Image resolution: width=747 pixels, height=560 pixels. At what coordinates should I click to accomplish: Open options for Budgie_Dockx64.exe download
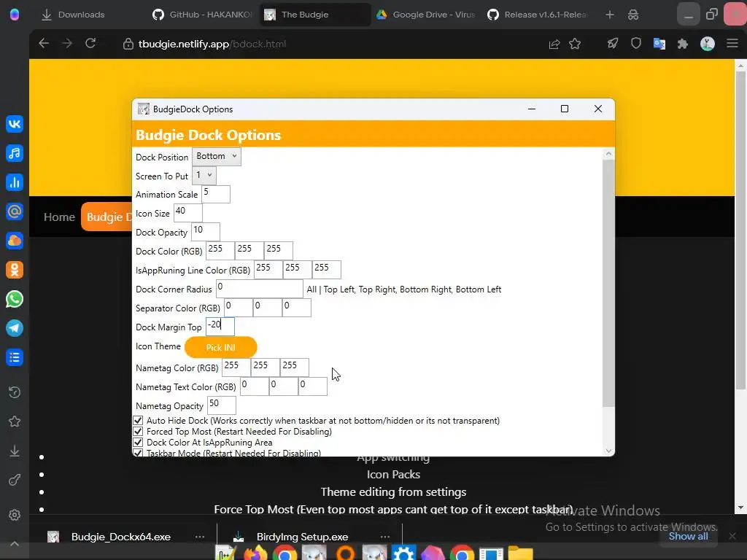coord(200,537)
